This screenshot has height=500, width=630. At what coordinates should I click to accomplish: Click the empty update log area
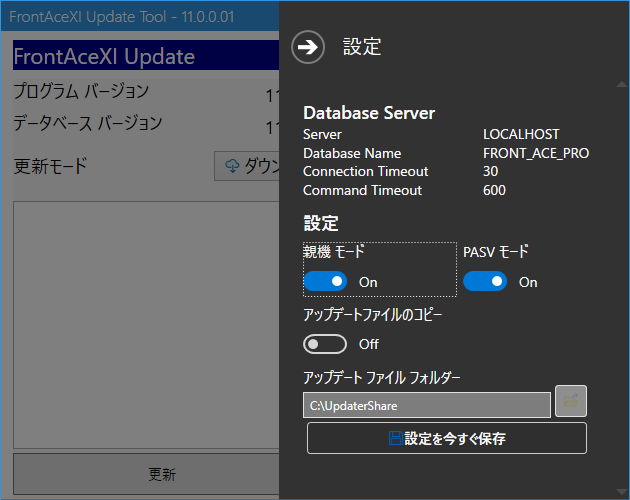click(x=145, y=320)
